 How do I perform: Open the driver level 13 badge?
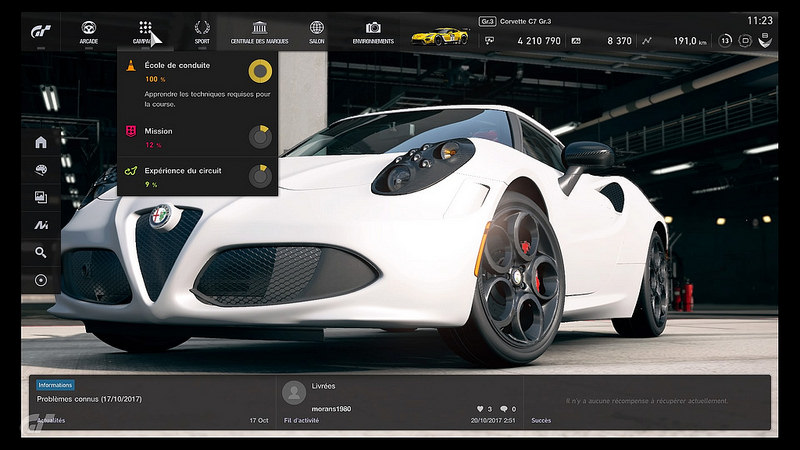pos(725,40)
